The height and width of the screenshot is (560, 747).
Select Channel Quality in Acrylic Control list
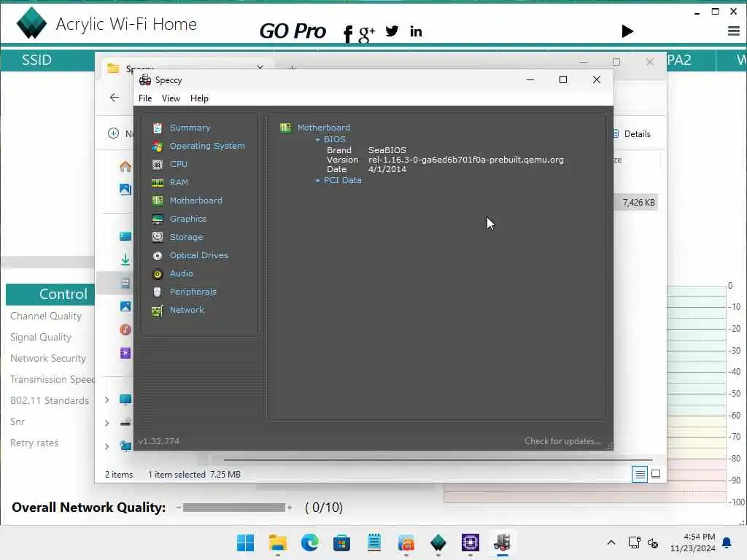pyautogui.click(x=46, y=316)
